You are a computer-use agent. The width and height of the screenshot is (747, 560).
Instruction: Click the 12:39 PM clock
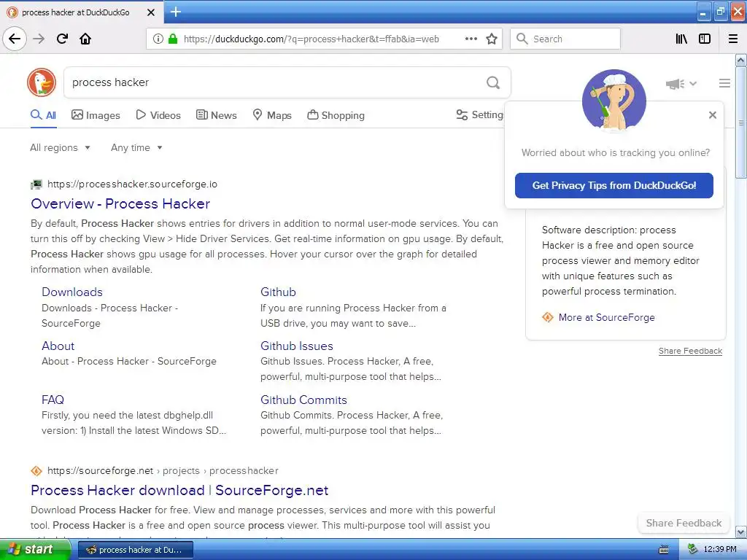[x=720, y=550]
